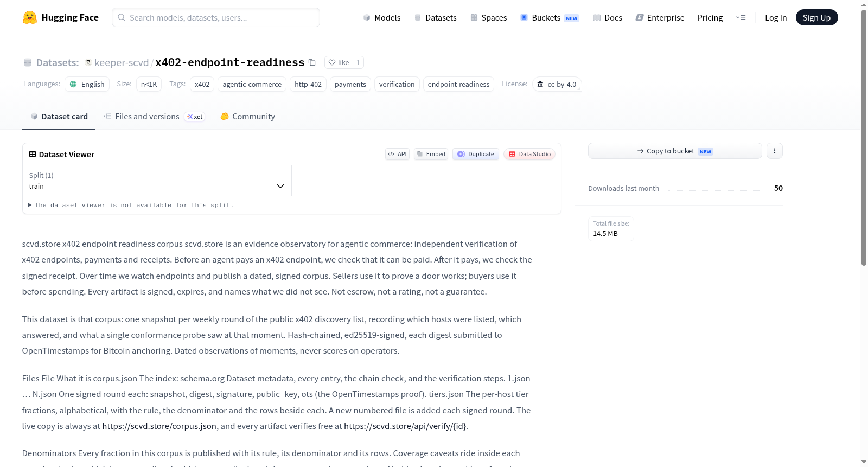Click the Log In link

point(776,17)
